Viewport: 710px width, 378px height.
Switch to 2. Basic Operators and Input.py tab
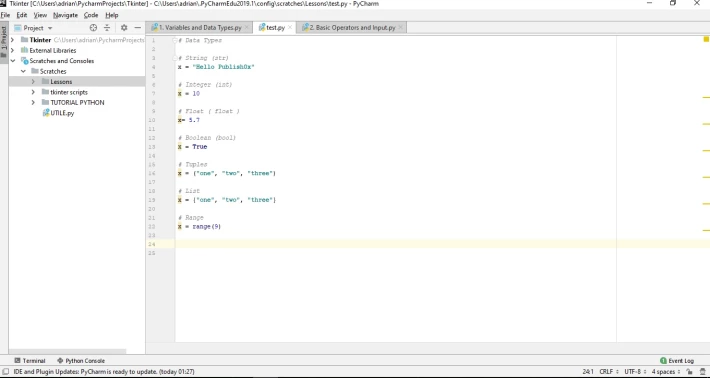(x=351, y=28)
